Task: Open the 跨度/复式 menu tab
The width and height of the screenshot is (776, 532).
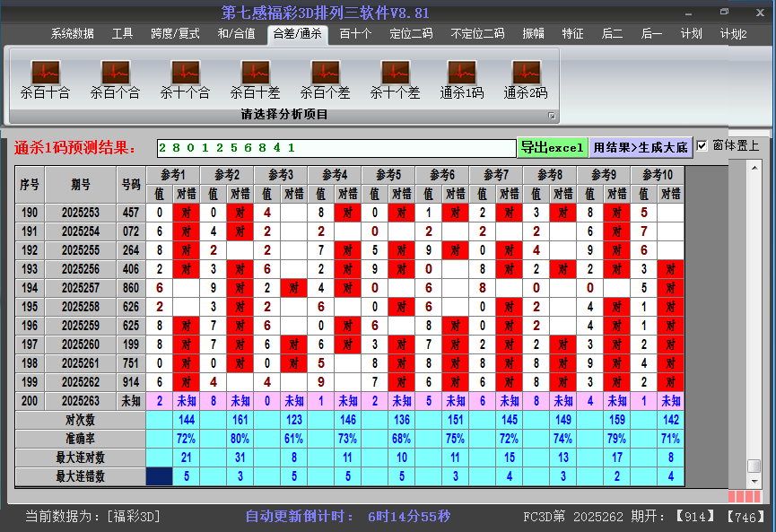Action: coord(175,34)
